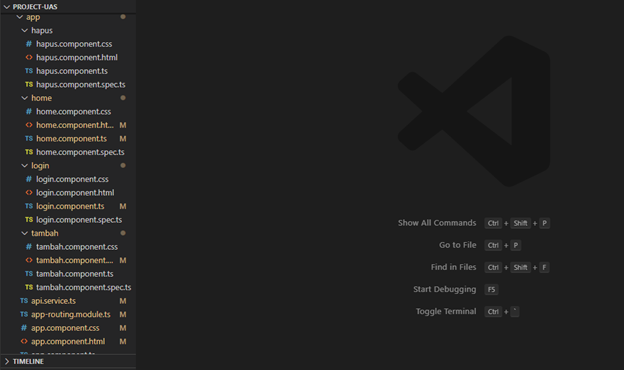The width and height of the screenshot is (624, 370).
Task: Click the TIMELINE panel header label
Action: click(28, 362)
